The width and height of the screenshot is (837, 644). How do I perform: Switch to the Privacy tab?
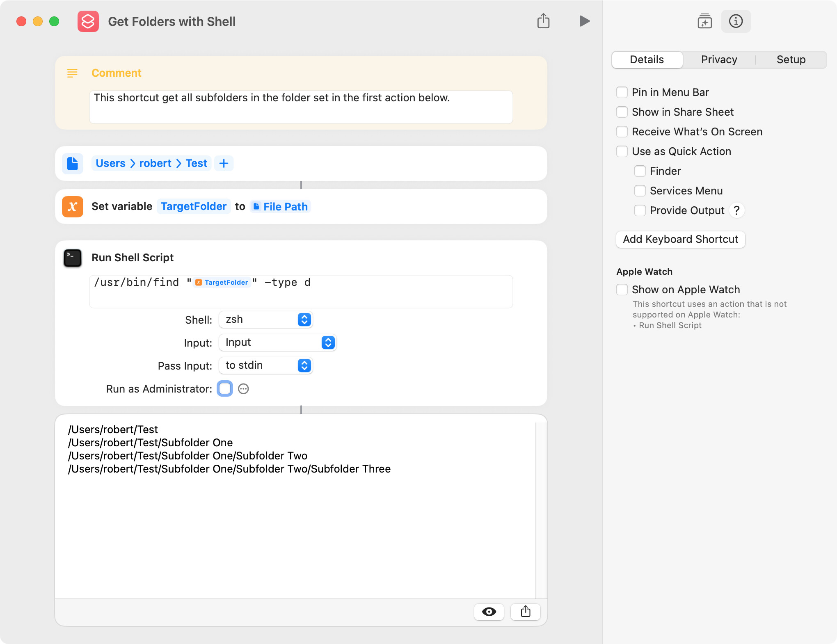719,59
